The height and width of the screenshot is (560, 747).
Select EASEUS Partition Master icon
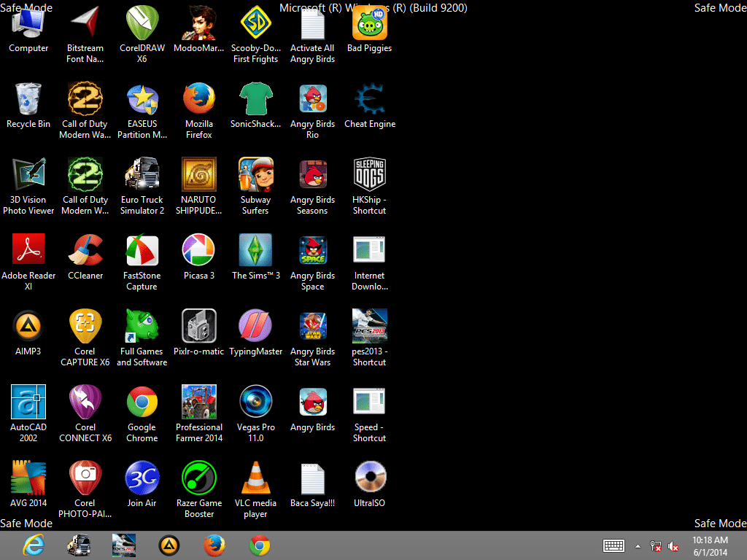(x=142, y=98)
